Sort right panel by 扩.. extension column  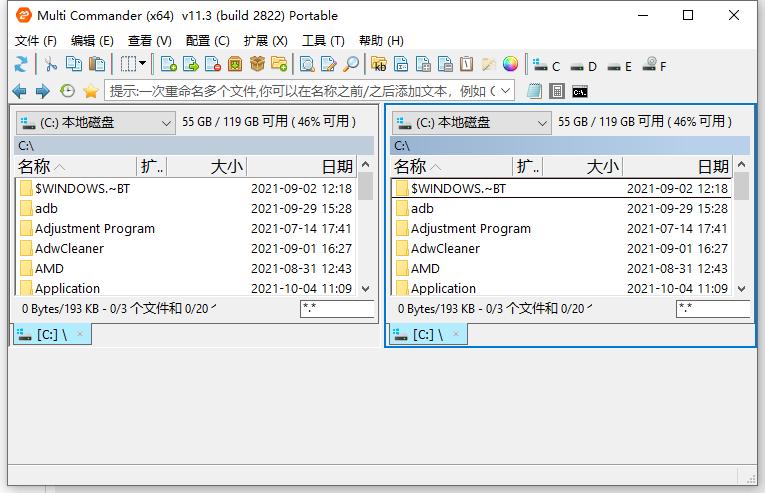(528, 166)
